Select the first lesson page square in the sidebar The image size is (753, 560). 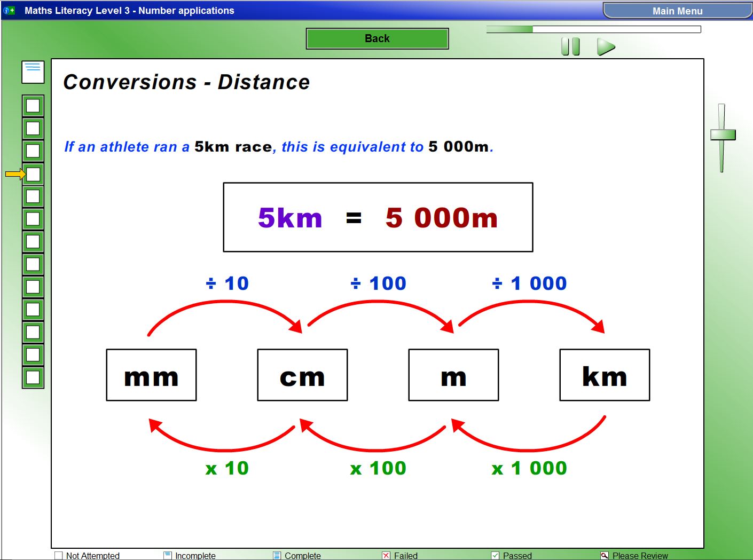pos(33,106)
